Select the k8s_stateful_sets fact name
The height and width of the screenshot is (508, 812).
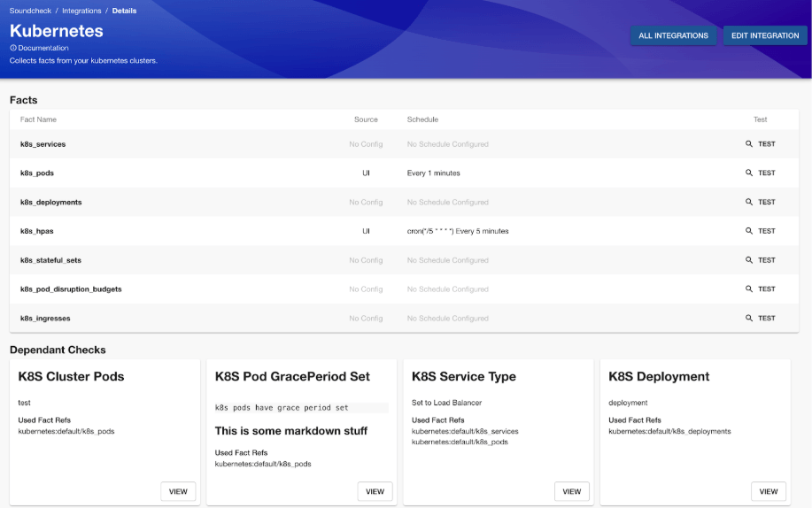click(x=50, y=260)
